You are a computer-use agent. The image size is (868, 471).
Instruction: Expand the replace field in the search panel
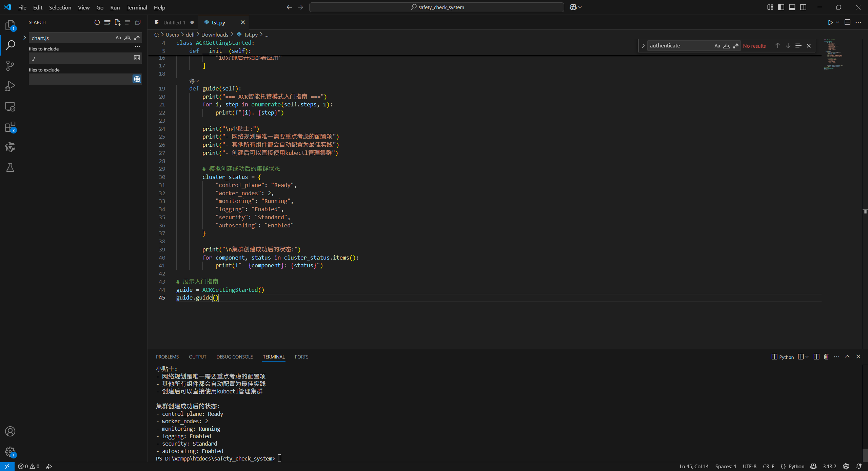point(25,38)
